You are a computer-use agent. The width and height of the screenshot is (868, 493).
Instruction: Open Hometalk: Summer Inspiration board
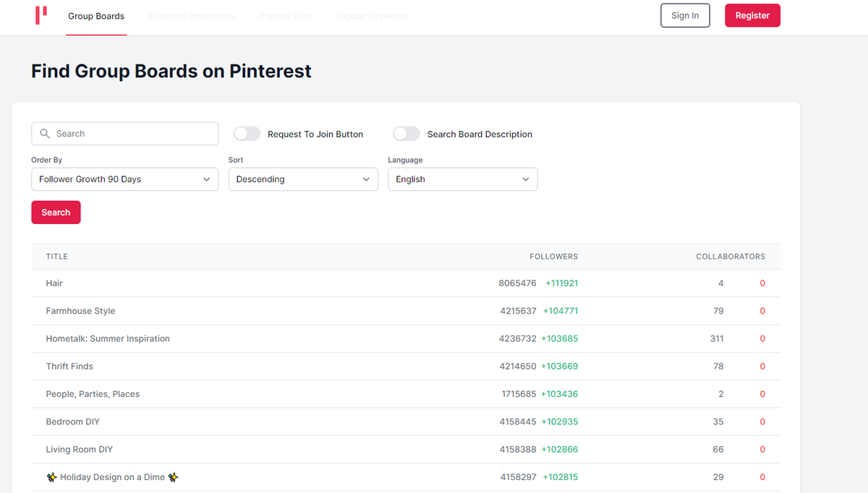click(x=108, y=338)
